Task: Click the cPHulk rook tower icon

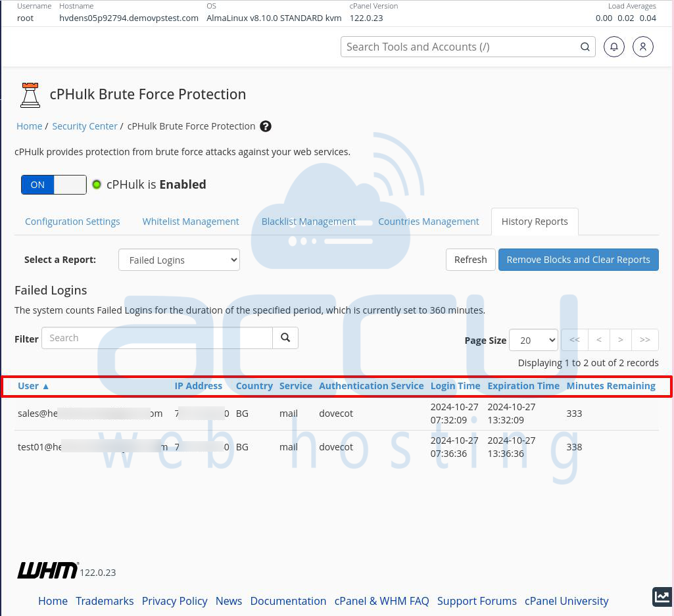Action: click(30, 95)
